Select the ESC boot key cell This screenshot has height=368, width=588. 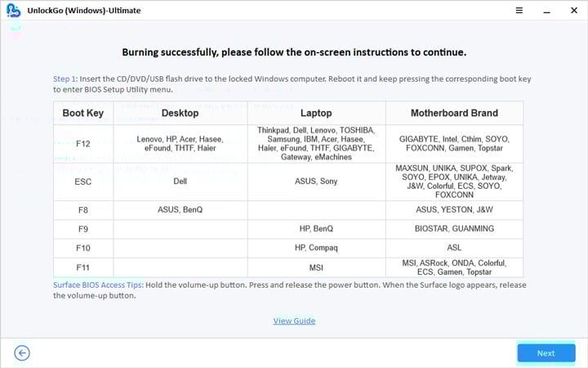click(83, 182)
